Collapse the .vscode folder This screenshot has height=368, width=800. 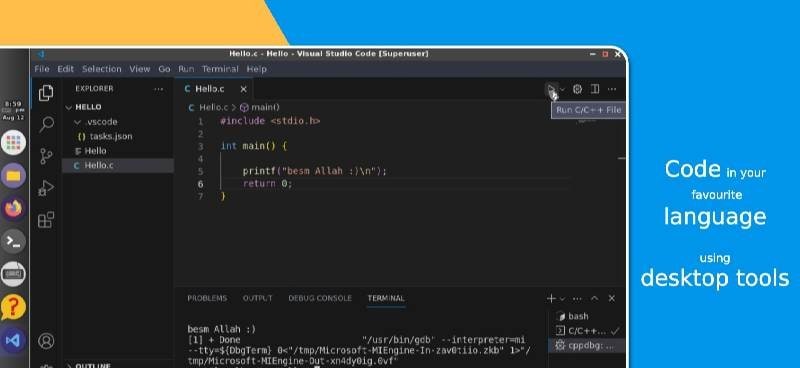point(117,122)
